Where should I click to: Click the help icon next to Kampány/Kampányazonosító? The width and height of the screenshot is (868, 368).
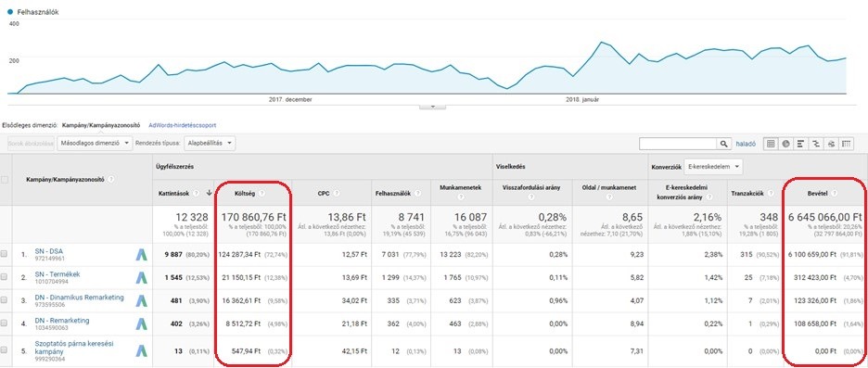pos(111,179)
